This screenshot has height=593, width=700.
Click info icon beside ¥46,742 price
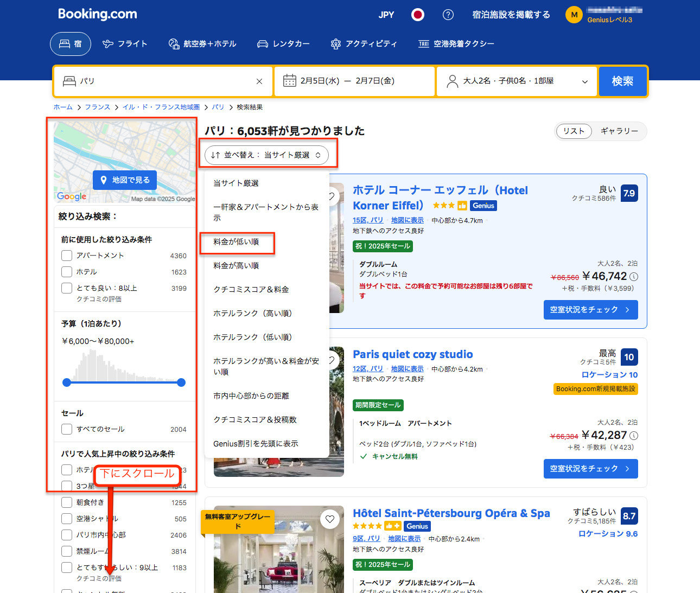point(634,276)
